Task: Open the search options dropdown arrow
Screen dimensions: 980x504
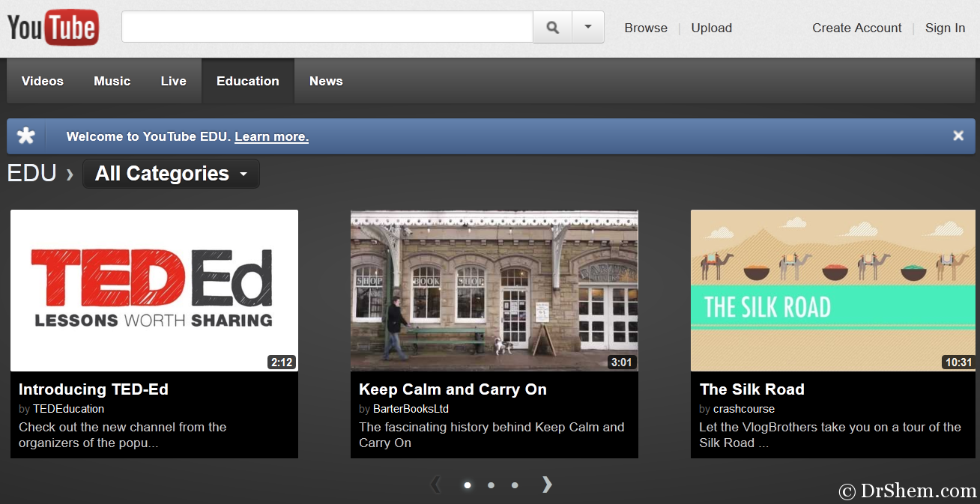Action: click(588, 28)
